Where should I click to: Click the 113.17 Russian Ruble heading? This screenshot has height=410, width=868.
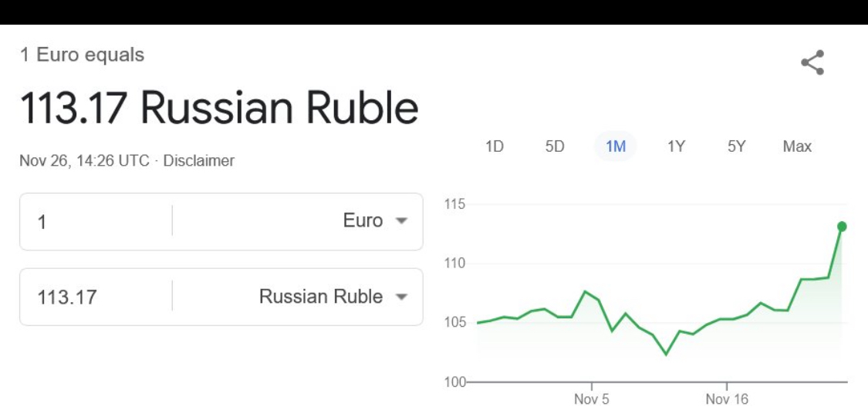(218, 109)
